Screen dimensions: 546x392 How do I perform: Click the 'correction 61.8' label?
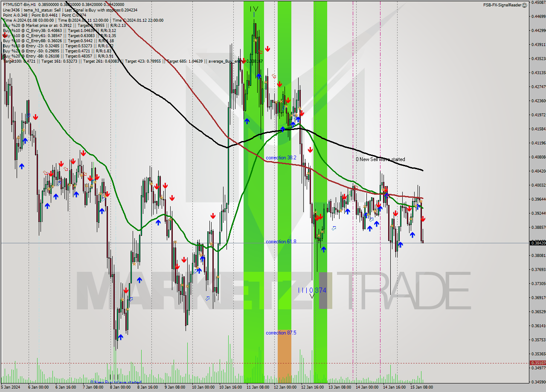coord(281,242)
